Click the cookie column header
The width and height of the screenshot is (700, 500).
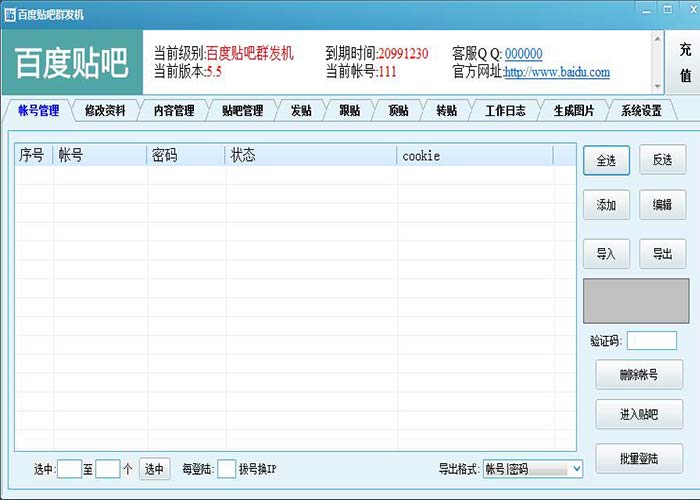pos(475,155)
